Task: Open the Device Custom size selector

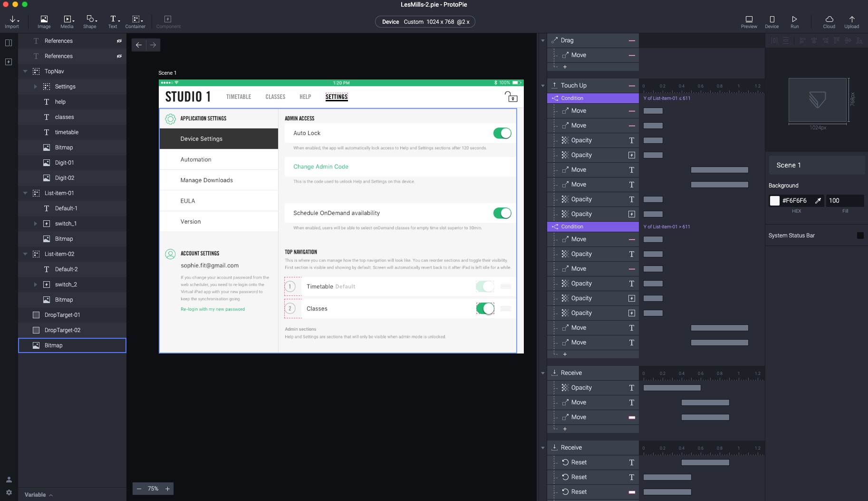Action: coord(425,22)
